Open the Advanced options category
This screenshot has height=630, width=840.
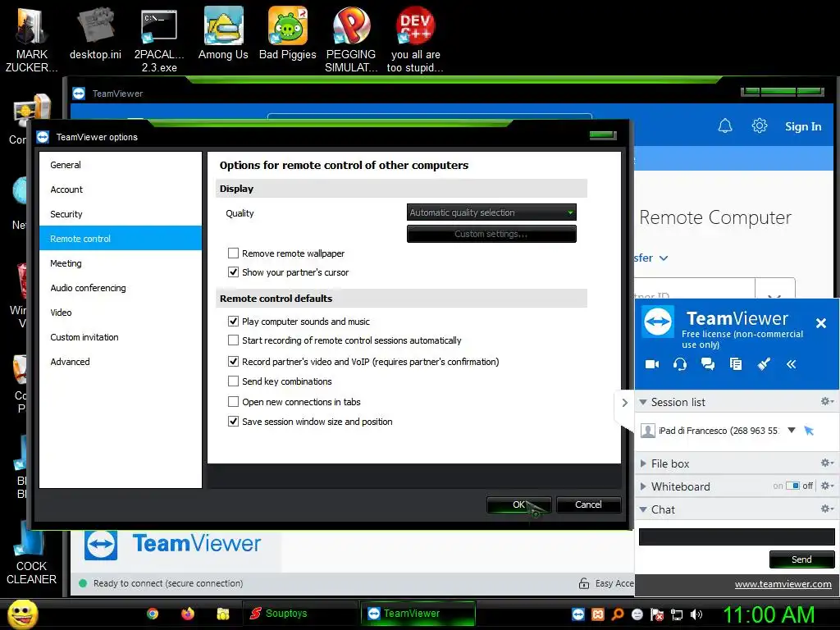[121, 362]
